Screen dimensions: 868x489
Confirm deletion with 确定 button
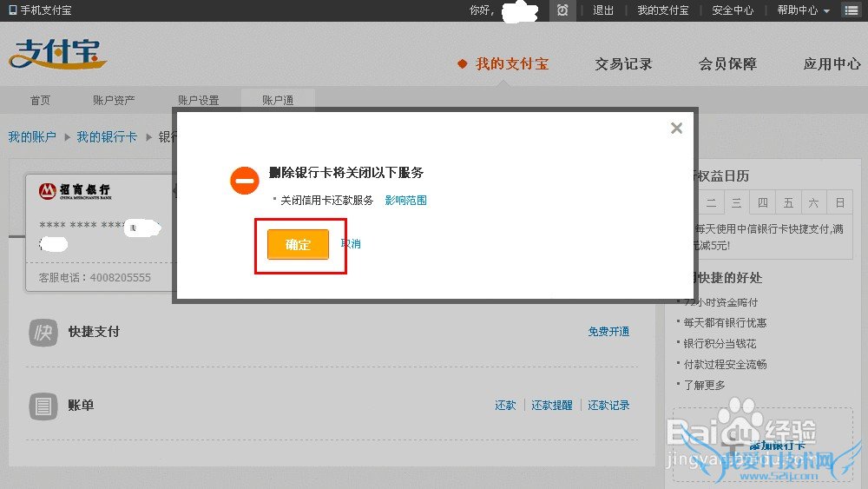pos(298,244)
